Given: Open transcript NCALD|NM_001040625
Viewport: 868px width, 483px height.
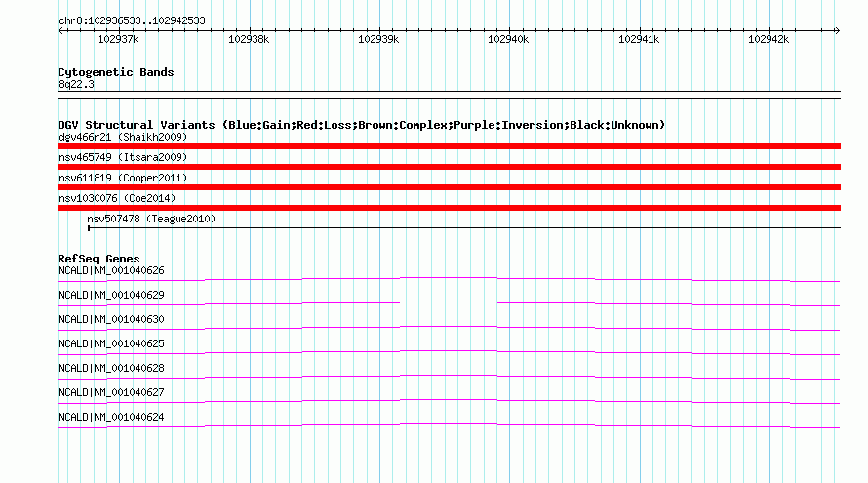Looking at the screenshot, I should (x=111, y=343).
